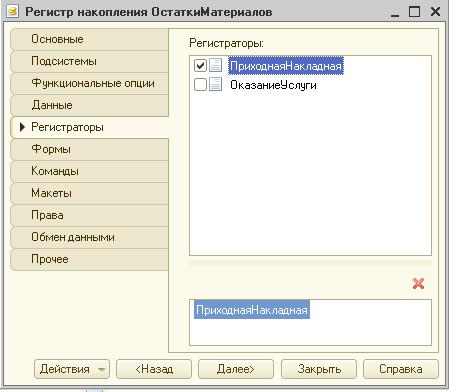This screenshot has height=392, width=449.
Task: Open the Обмен данными tab
Action: (89, 237)
